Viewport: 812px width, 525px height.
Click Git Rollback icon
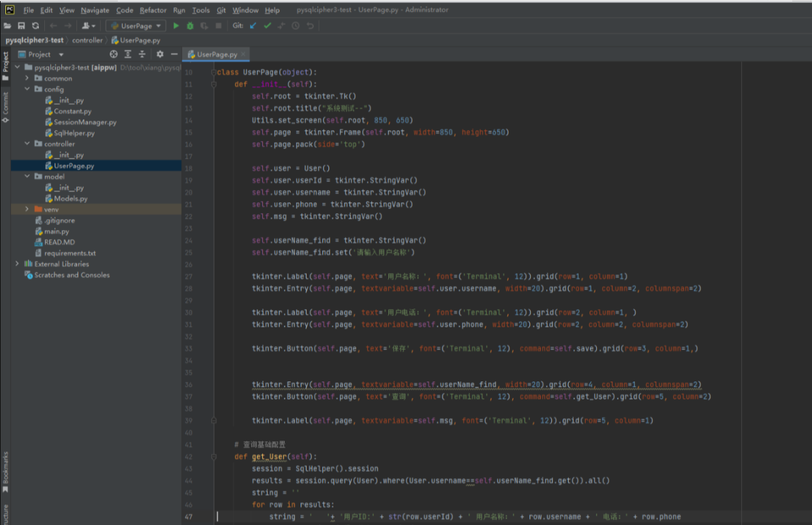pos(310,26)
